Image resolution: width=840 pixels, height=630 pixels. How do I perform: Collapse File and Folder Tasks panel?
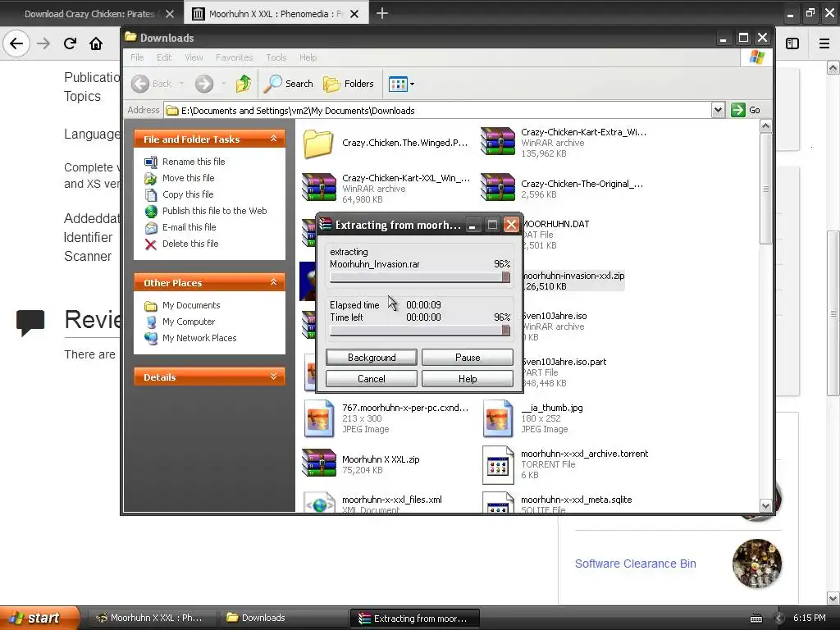click(x=273, y=139)
